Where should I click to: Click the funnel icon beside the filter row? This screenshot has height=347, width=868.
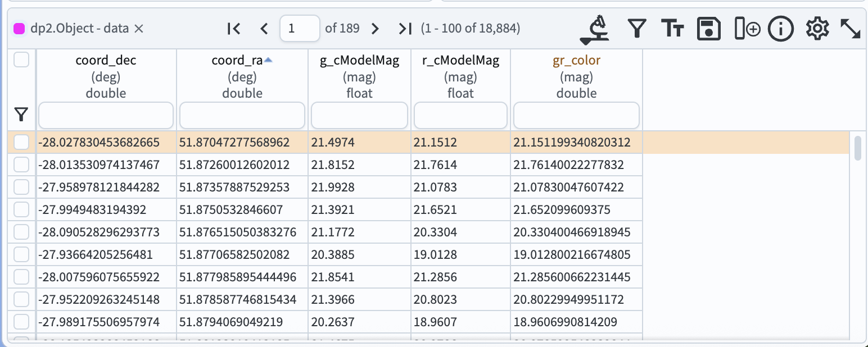click(21, 115)
